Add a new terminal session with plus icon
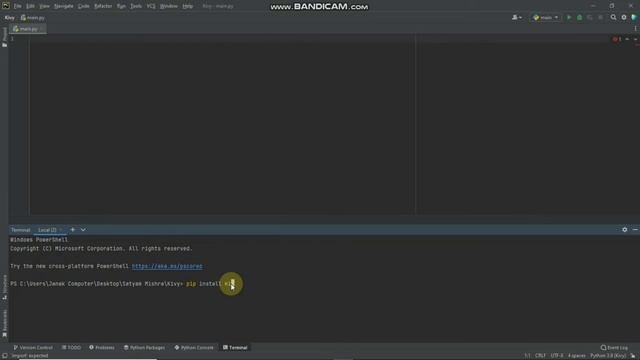 tap(73, 230)
